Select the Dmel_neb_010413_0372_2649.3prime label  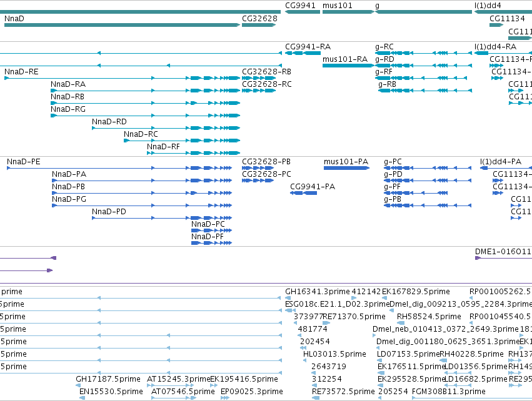click(x=446, y=329)
